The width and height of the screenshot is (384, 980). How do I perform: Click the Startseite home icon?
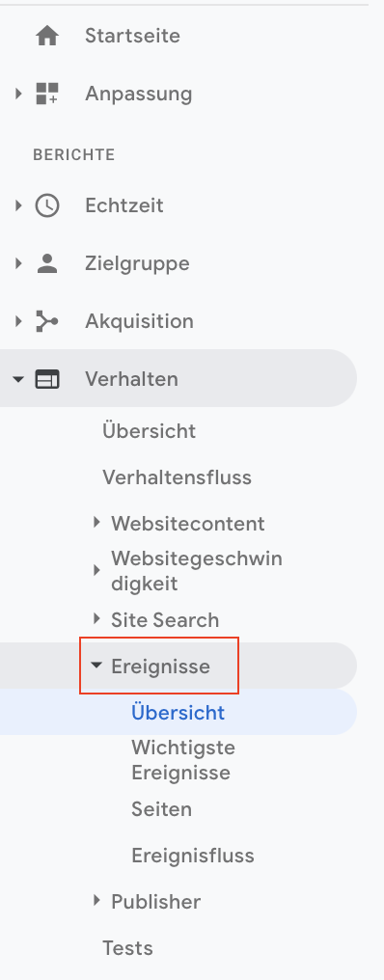pyautogui.click(x=47, y=37)
